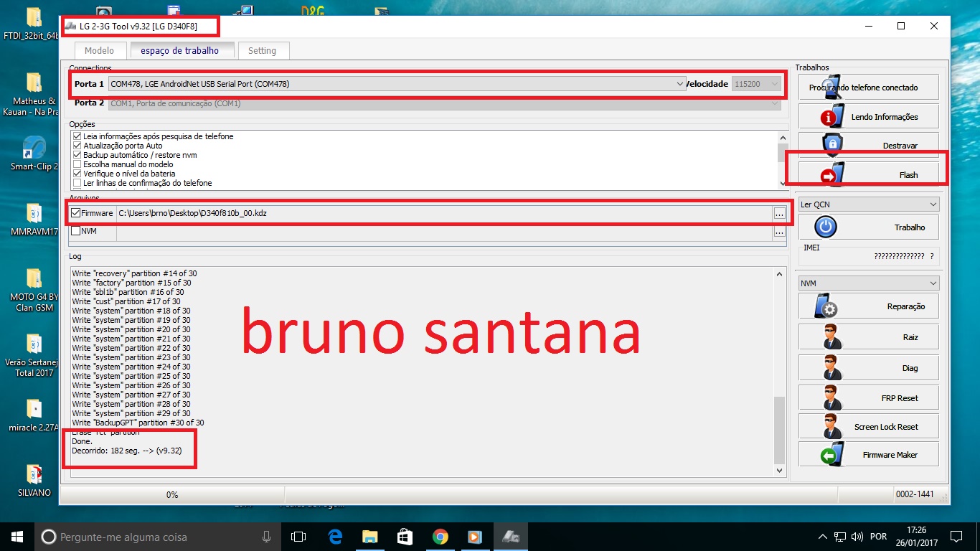The image size is (980, 551).
Task: Open Google Chrome from the taskbar
Action: 440,537
